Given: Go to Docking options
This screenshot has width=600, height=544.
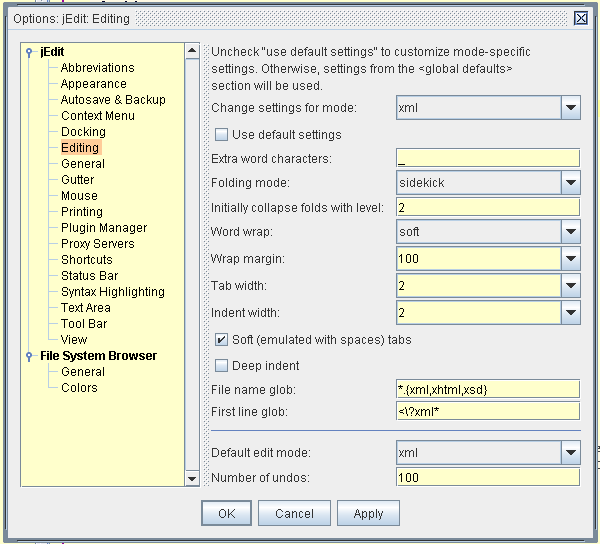Looking at the screenshot, I should [x=83, y=132].
